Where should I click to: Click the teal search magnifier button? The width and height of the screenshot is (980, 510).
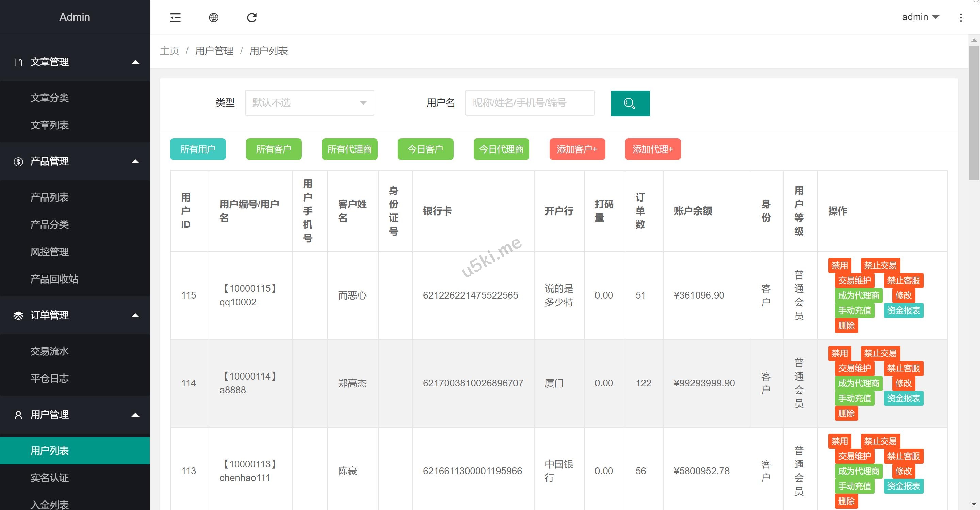pyautogui.click(x=630, y=103)
